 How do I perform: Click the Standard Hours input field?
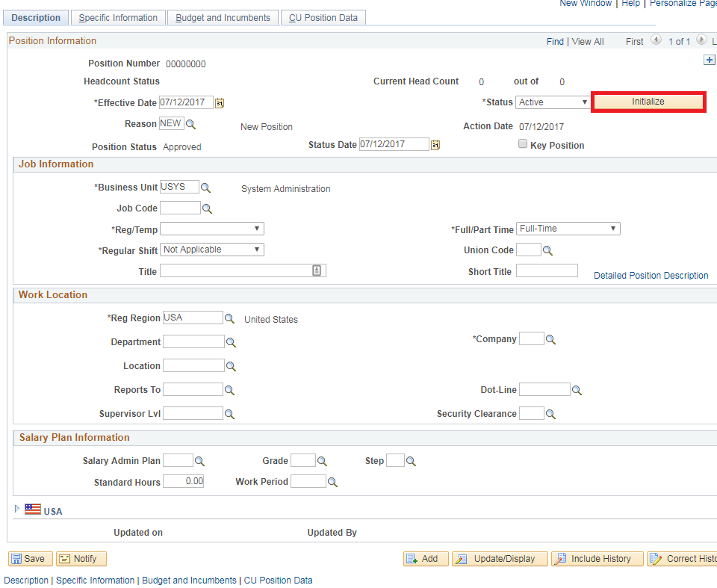(x=184, y=481)
